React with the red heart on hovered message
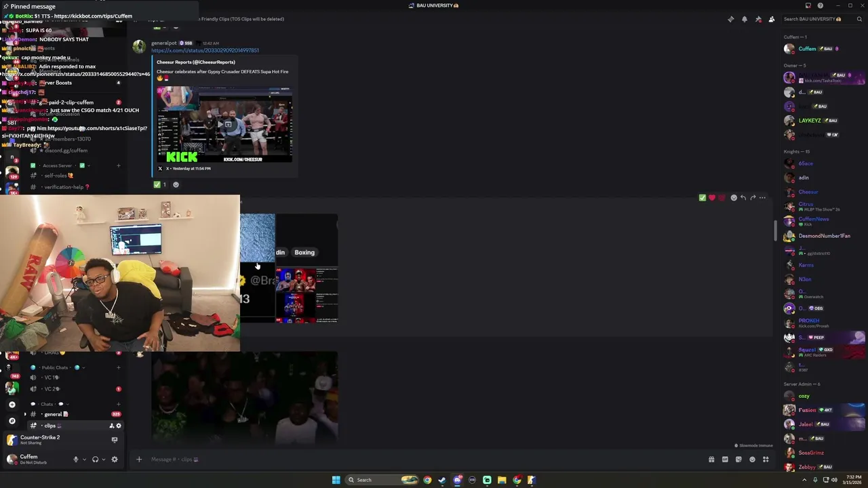 pos(711,198)
